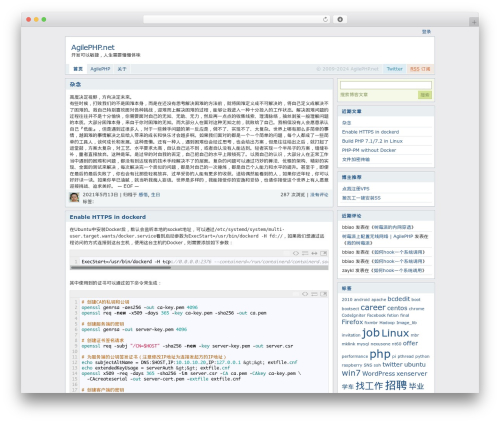Open blogroll link ending with SS

click(361, 198)
